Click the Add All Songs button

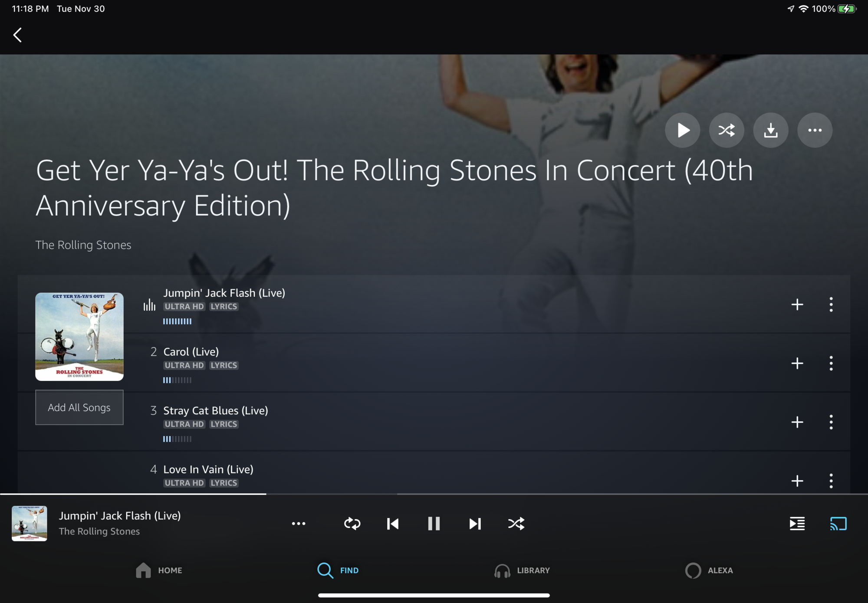click(x=79, y=407)
